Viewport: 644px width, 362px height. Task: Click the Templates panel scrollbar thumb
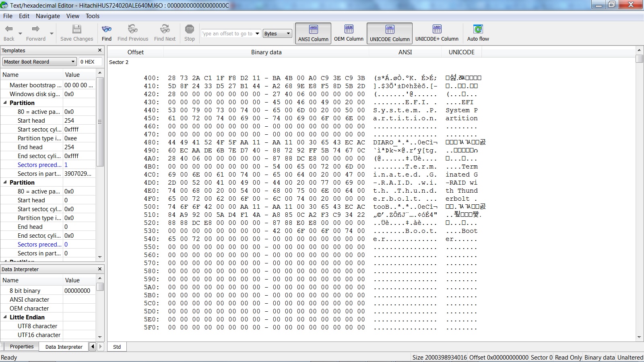point(100,123)
